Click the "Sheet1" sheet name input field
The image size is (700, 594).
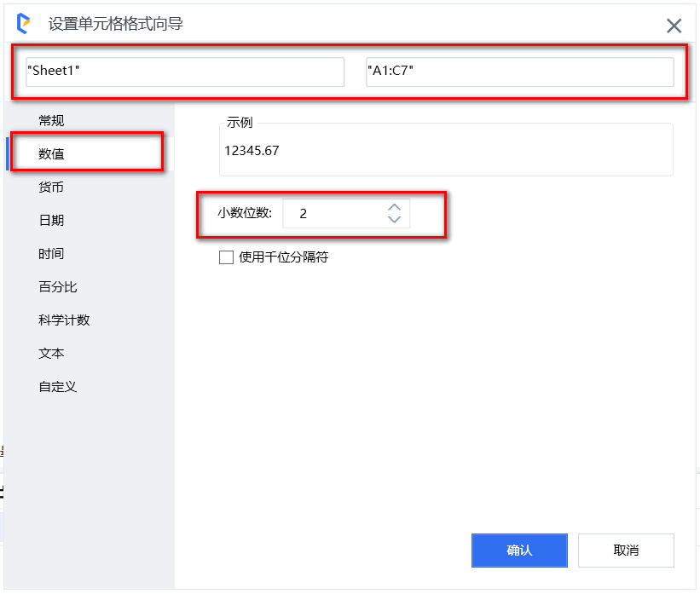(x=185, y=72)
